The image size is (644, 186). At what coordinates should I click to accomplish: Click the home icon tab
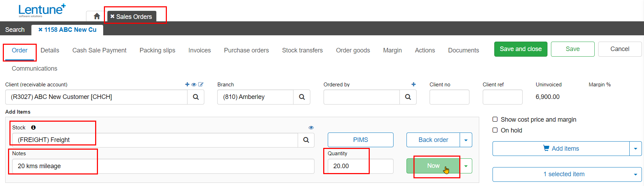(97, 16)
